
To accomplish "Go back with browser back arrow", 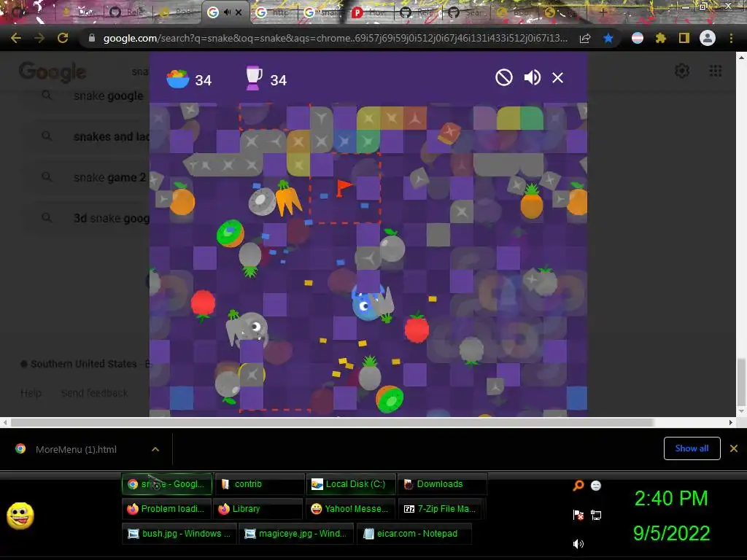I will click(x=16, y=38).
